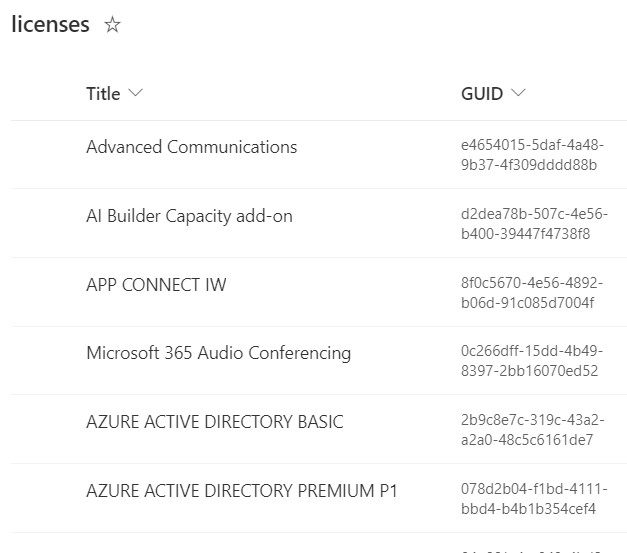Click GUID value starting 078d2b04
Screen dimensions: 627x553
(x=528, y=499)
